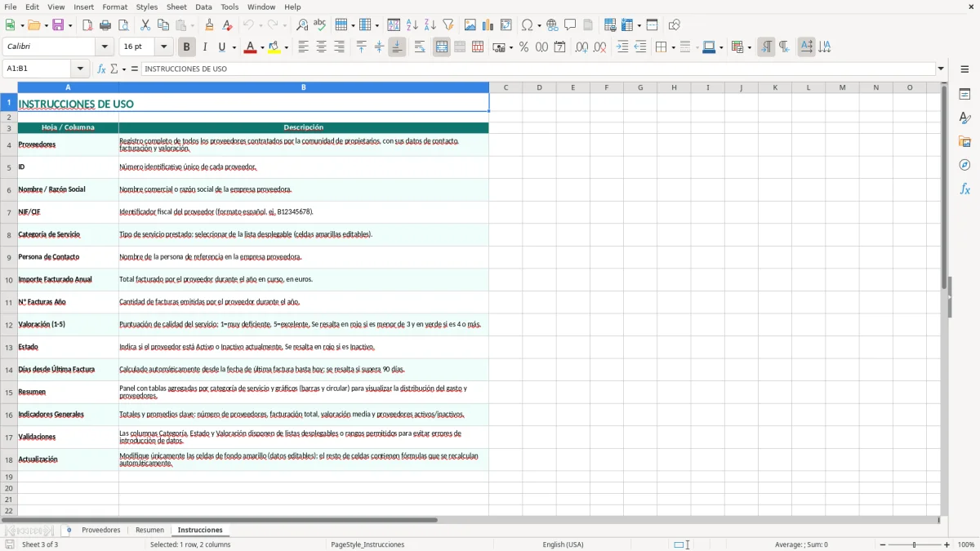Toggle Wrap Text button
980x551 pixels.
420,47
